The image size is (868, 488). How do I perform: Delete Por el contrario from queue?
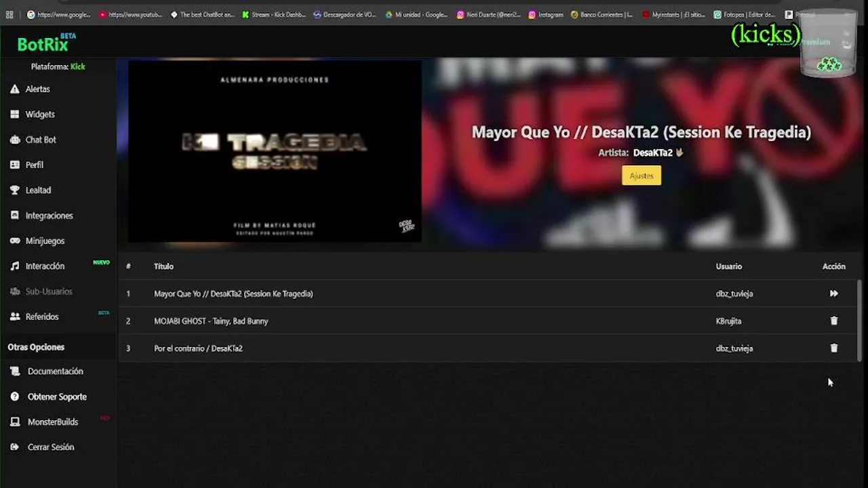pyautogui.click(x=834, y=348)
